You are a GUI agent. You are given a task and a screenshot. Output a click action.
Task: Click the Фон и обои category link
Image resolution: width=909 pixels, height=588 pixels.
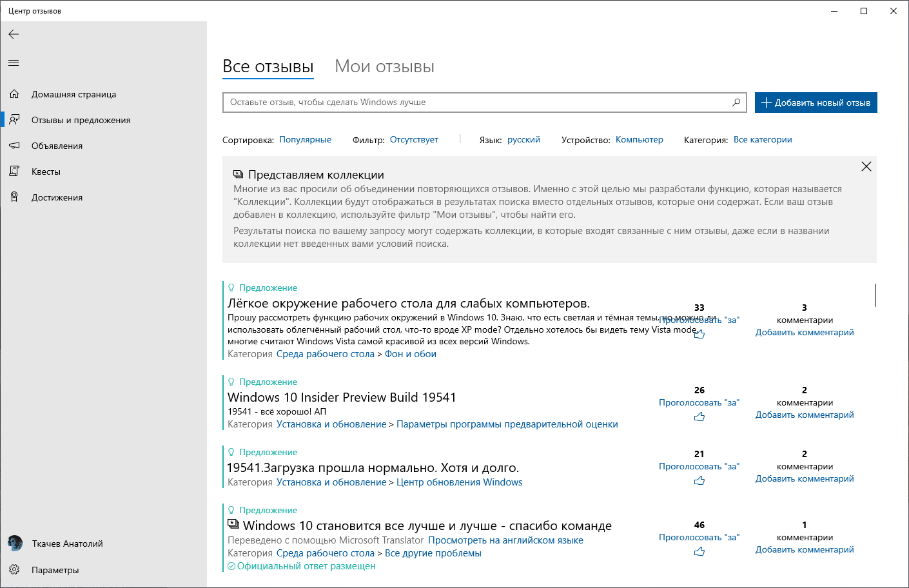pyautogui.click(x=411, y=354)
